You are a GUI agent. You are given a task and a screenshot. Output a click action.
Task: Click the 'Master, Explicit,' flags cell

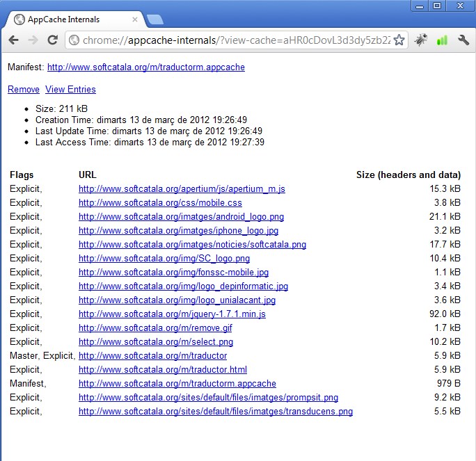42,356
